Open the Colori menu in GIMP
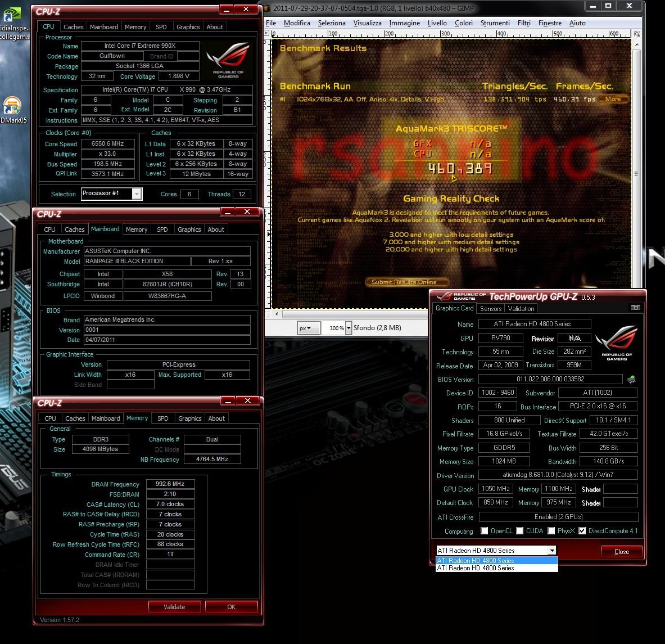 pos(464,23)
